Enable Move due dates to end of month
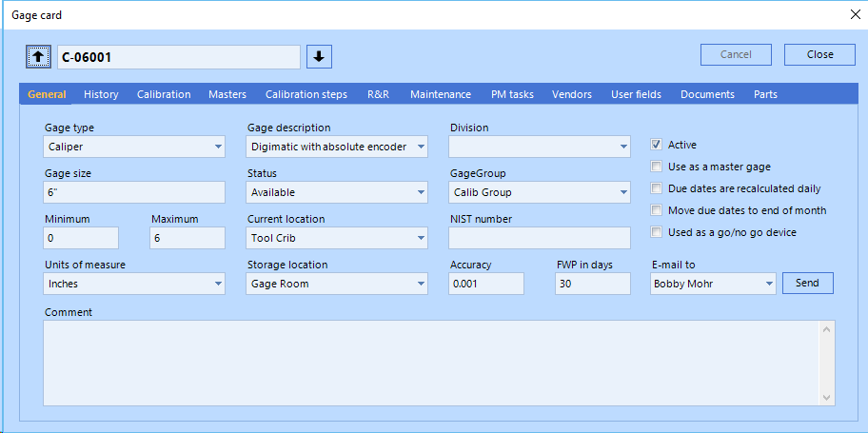The width and height of the screenshot is (868, 433). [656, 210]
